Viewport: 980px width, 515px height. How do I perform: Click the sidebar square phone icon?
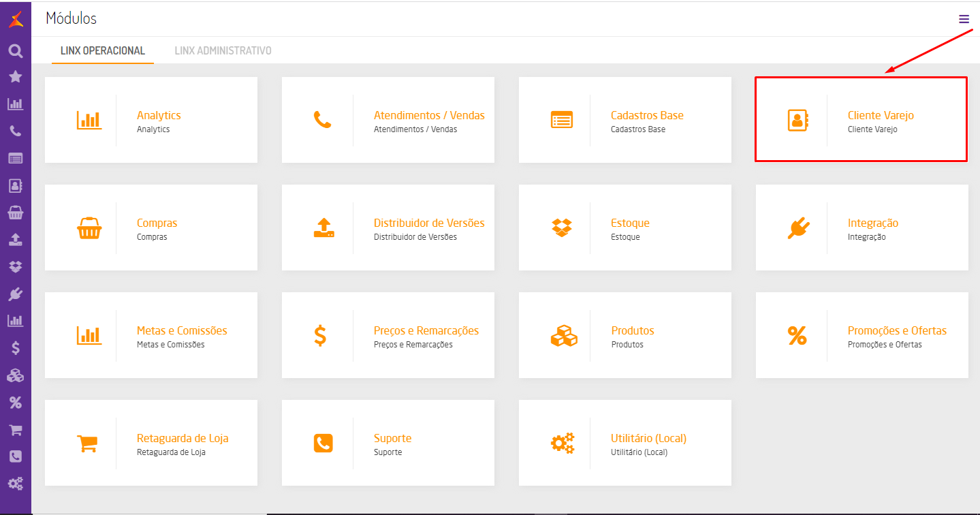click(x=15, y=456)
